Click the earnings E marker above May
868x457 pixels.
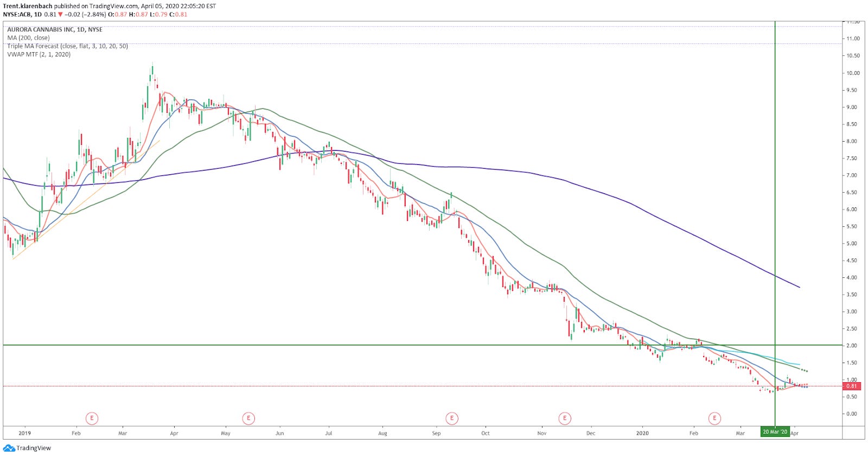coord(248,418)
